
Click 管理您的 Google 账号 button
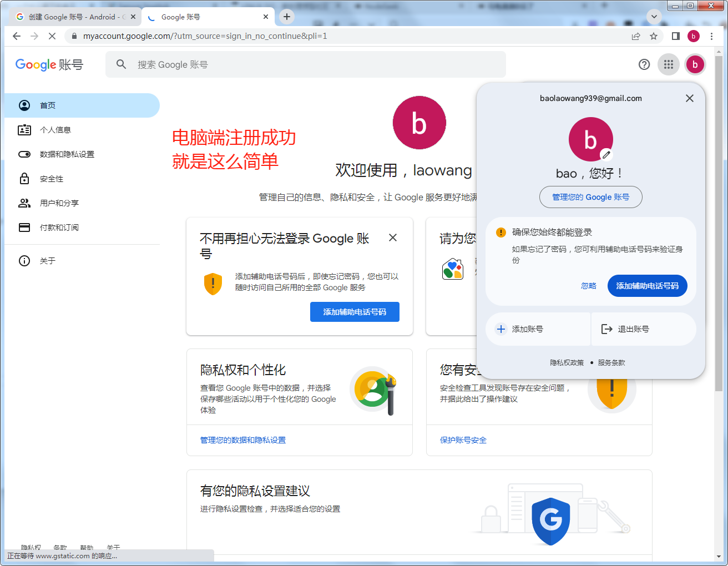pos(590,197)
